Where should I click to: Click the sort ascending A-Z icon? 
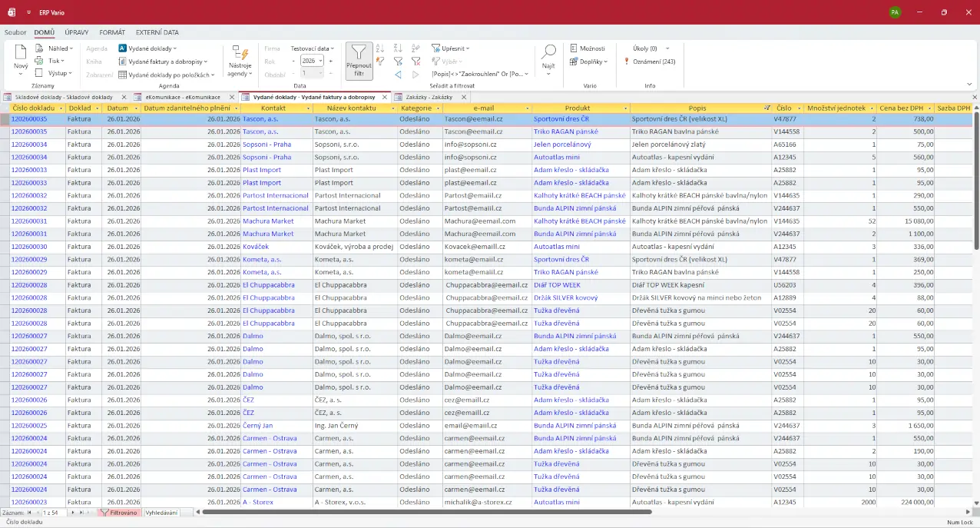(x=380, y=48)
